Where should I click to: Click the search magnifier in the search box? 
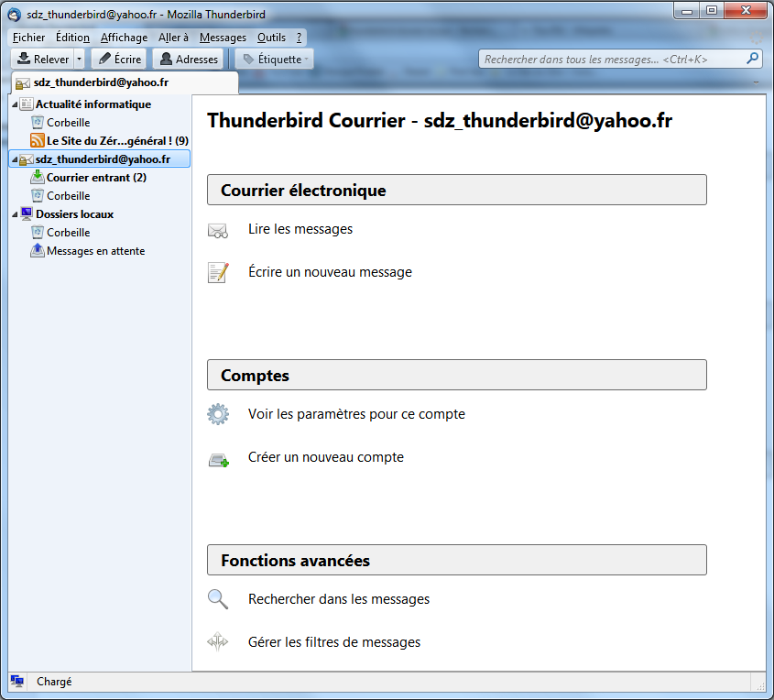coord(752,59)
